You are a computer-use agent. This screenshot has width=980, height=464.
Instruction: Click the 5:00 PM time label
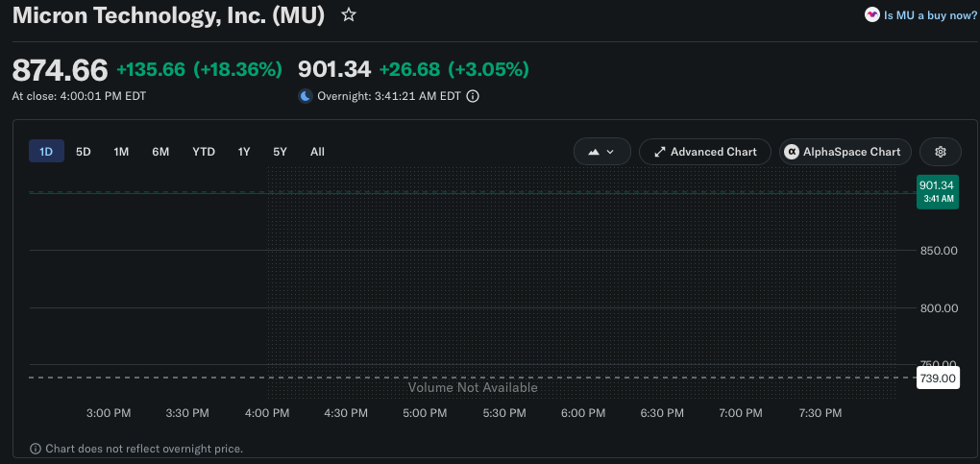click(425, 413)
